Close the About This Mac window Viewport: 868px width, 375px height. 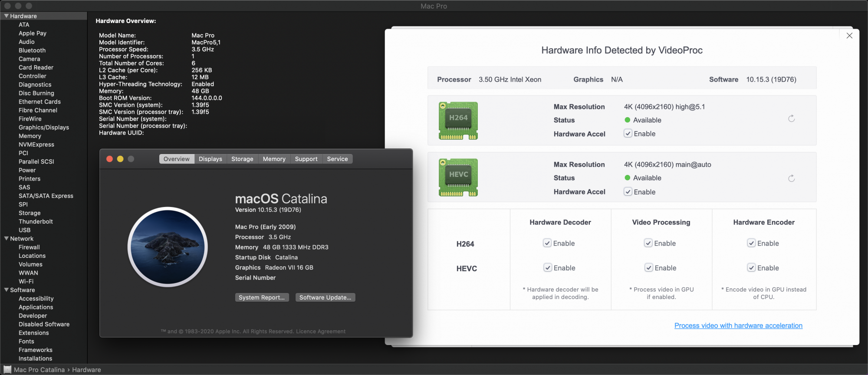[x=109, y=159]
